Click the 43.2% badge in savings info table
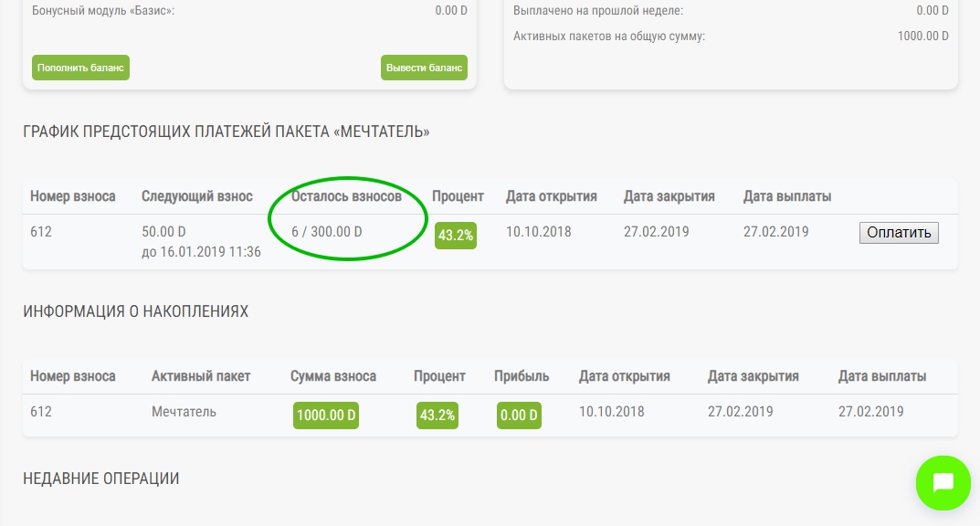The image size is (980, 526). click(x=437, y=416)
